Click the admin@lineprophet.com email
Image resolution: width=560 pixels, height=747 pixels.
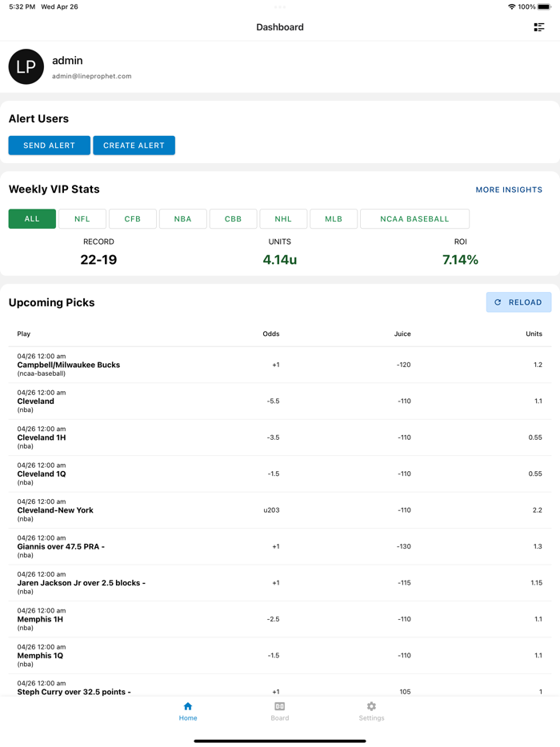(91, 76)
